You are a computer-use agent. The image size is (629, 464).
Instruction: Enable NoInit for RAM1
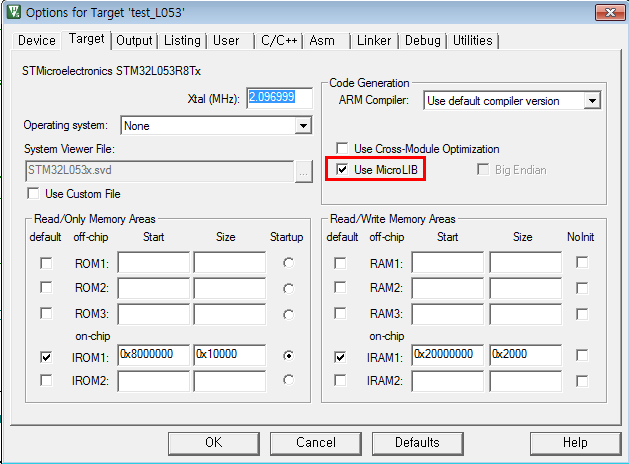pyautogui.click(x=582, y=263)
